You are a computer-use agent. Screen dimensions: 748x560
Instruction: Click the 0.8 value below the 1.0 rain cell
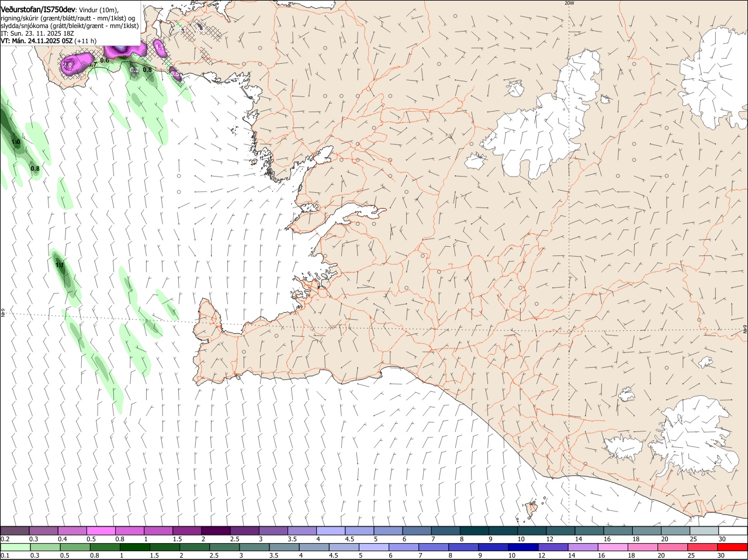click(x=35, y=168)
